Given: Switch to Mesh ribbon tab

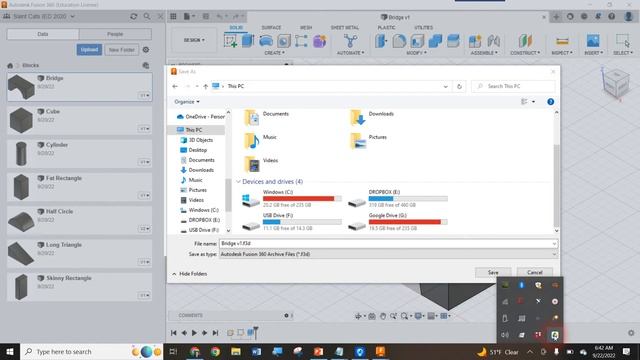Looking at the screenshot, I should (x=306, y=27).
